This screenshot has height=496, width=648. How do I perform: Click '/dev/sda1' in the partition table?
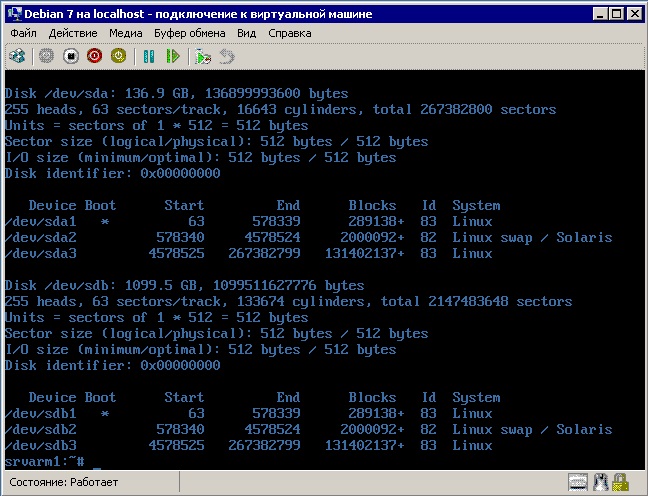(x=41, y=222)
